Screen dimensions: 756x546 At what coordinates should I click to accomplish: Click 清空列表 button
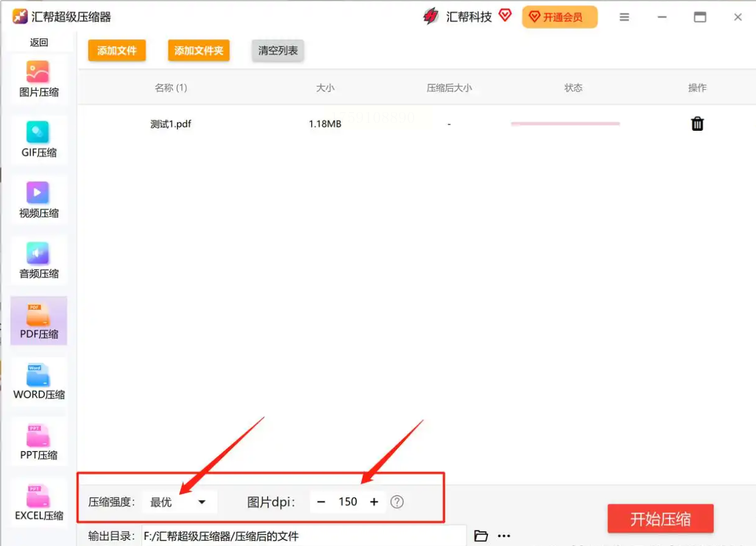click(x=278, y=51)
